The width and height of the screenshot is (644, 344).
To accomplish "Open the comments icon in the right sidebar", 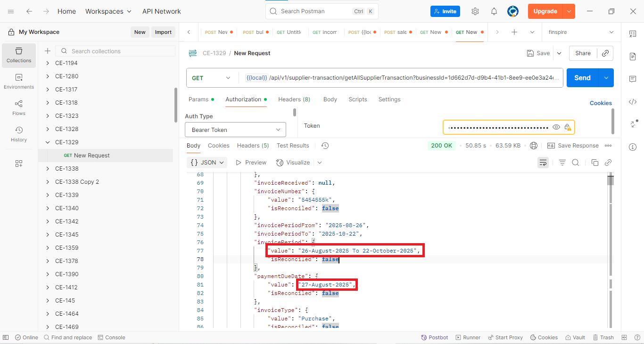I will pos(633,79).
